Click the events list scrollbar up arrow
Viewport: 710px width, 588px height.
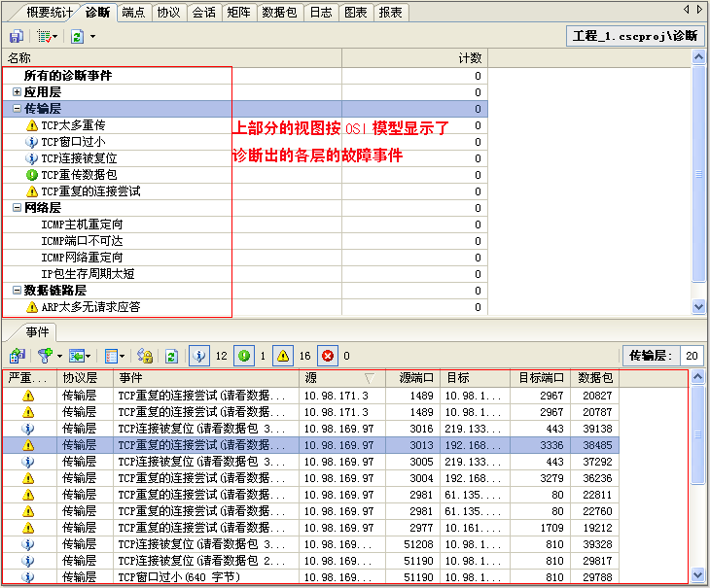coord(697,376)
